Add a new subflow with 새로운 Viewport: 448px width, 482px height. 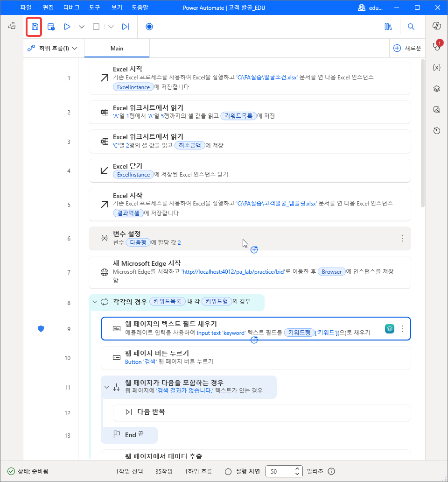(x=407, y=48)
